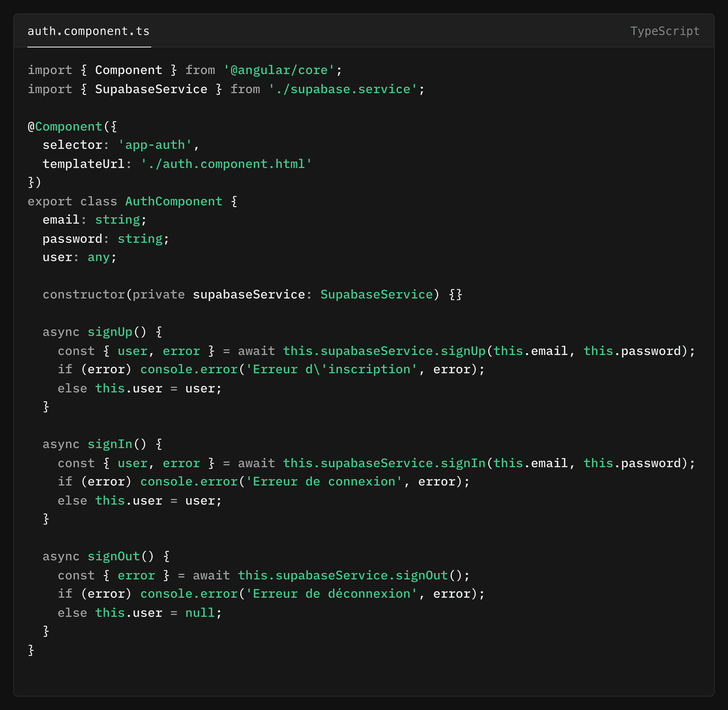Click the null keyword in signOut
728x710 pixels.
tap(200, 613)
